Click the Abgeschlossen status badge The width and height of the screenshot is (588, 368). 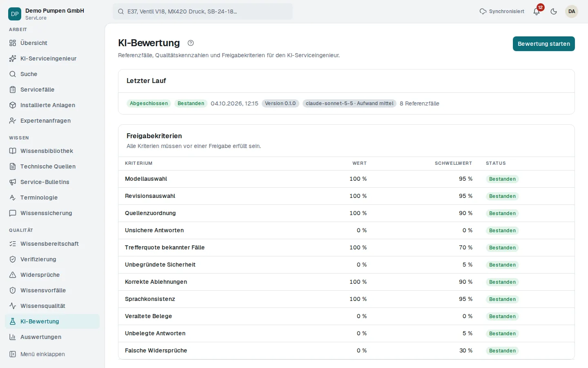click(x=149, y=103)
